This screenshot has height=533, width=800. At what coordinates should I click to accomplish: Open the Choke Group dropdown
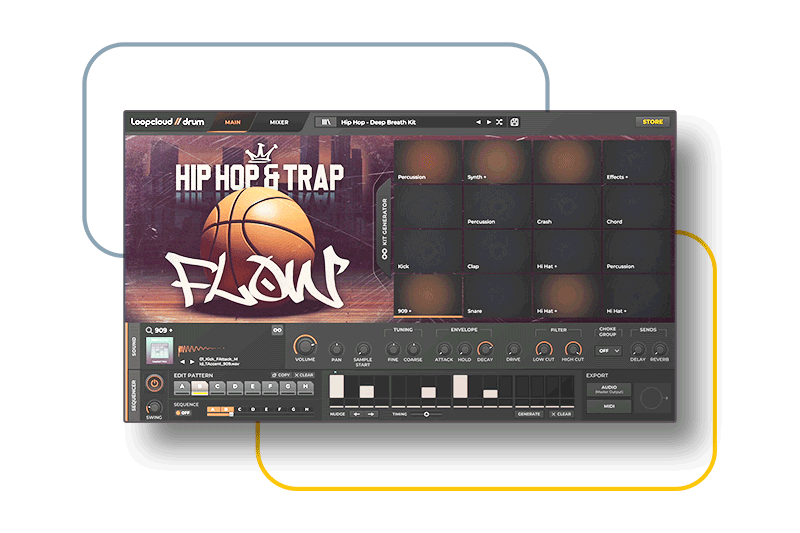(608, 351)
